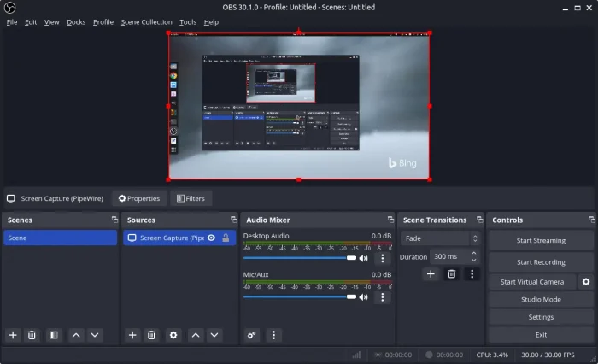
Task: Configure virtual camera gear icon
Action: (x=586, y=281)
